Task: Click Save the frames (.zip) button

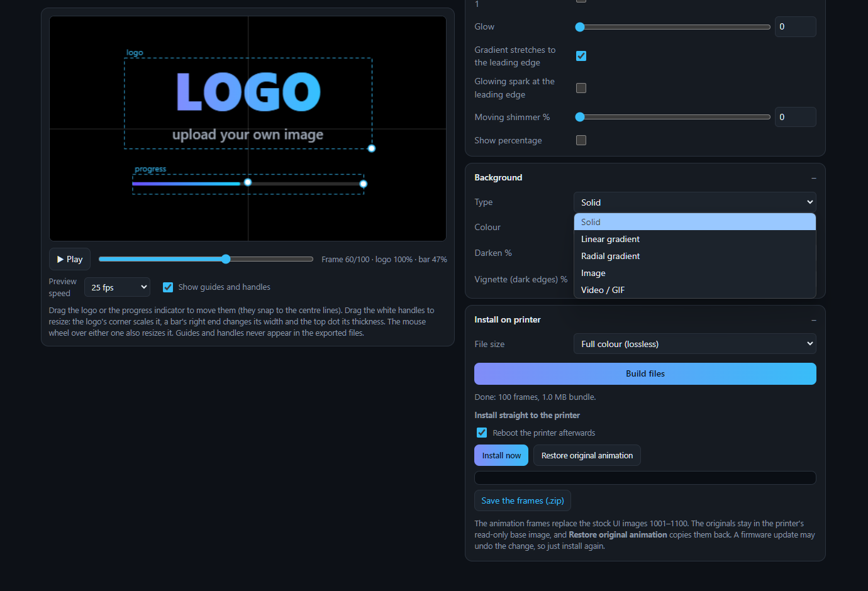Action: tap(523, 500)
